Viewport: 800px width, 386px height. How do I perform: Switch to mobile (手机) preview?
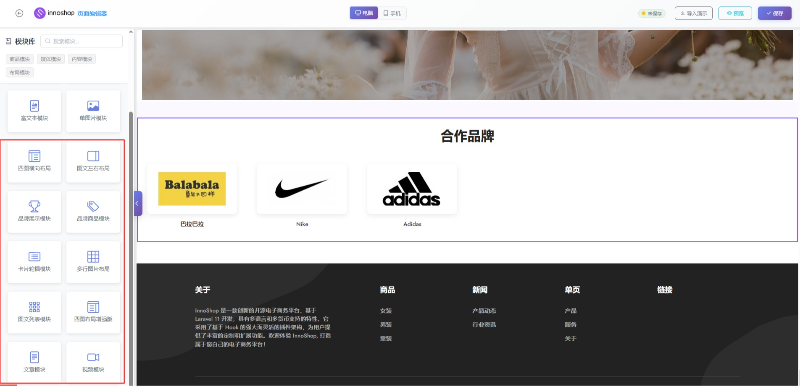392,13
